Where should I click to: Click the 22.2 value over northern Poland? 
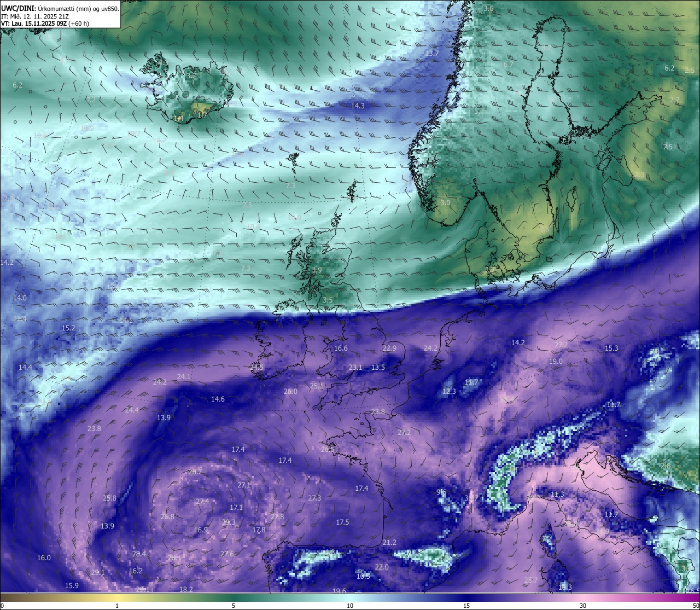coord(561,345)
